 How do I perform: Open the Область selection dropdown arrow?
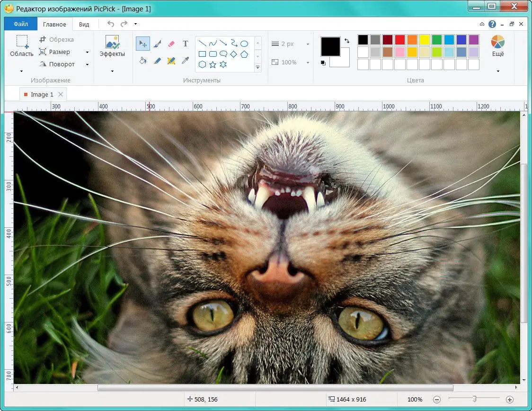coord(22,71)
